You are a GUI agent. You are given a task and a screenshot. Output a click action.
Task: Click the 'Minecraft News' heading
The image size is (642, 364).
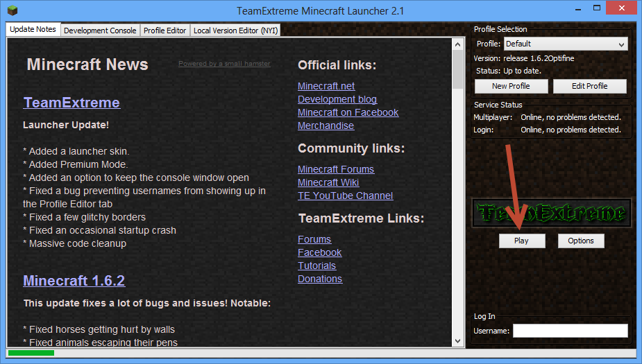coord(87,64)
